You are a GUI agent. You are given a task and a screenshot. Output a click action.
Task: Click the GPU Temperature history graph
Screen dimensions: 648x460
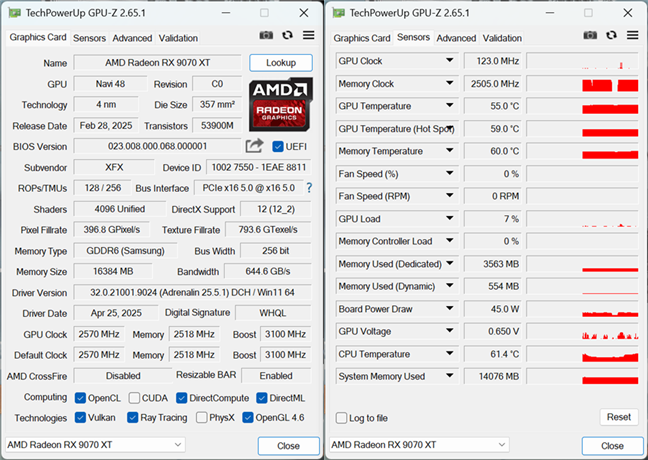tap(583, 106)
